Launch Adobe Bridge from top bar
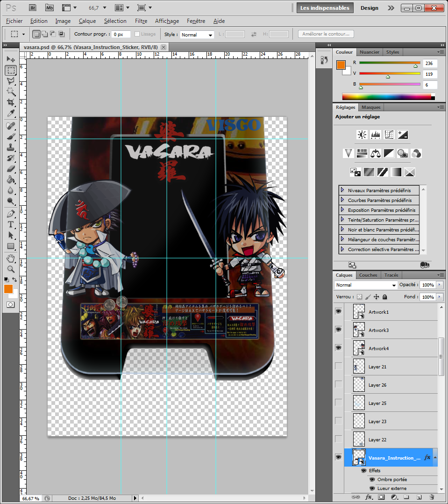The height and width of the screenshot is (504, 448). coord(33,7)
